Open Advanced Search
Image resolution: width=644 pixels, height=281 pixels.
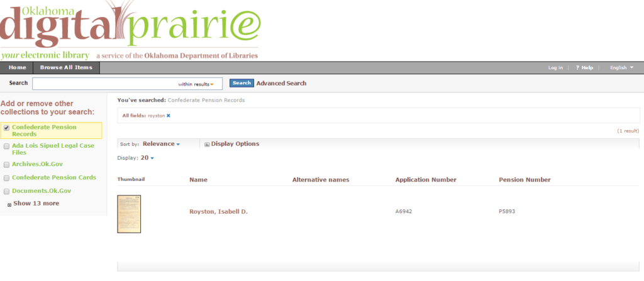[281, 84]
